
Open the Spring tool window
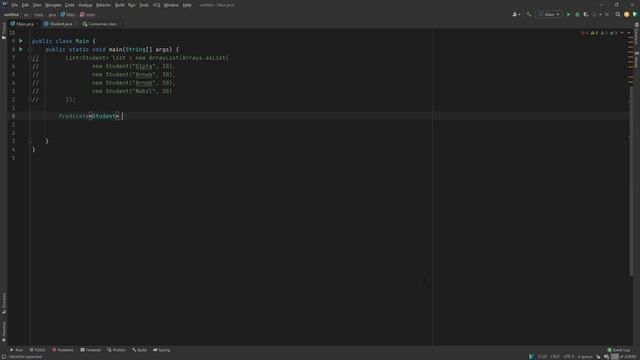tap(162, 350)
